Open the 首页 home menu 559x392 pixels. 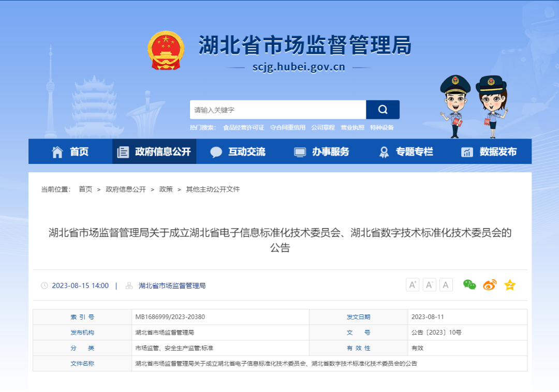click(x=70, y=152)
